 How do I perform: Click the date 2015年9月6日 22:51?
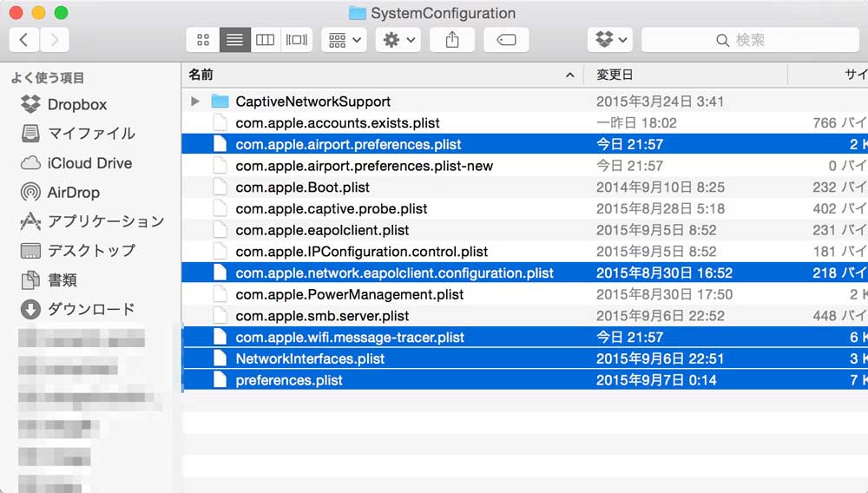[x=660, y=359]
